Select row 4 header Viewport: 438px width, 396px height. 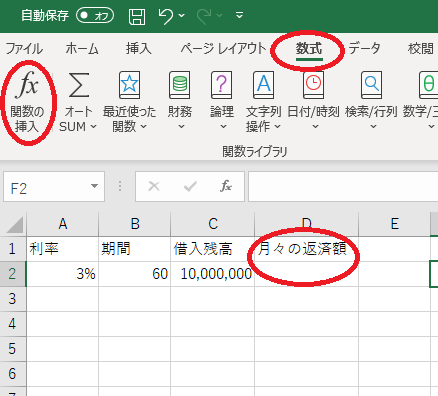pos(13,324)
